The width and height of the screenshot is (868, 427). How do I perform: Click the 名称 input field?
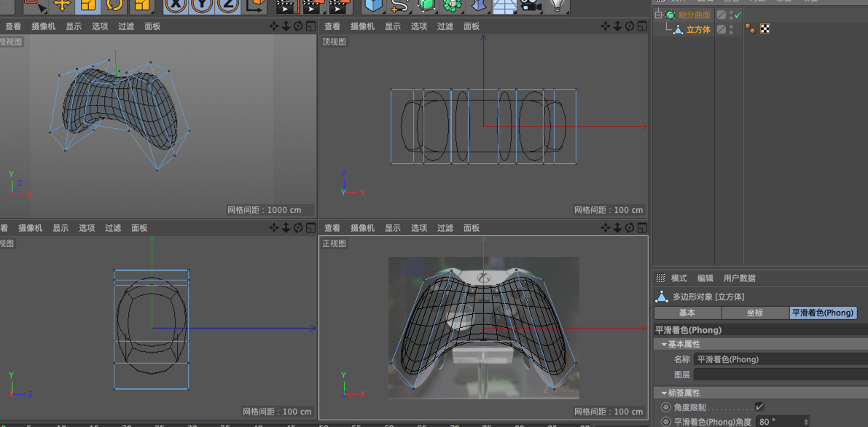point(781,359)
